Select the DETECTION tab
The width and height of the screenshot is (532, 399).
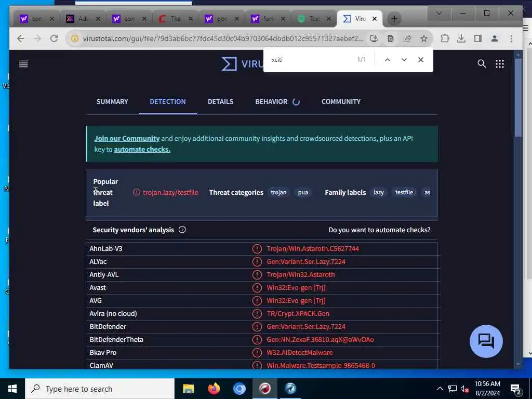tap(168, 101)
